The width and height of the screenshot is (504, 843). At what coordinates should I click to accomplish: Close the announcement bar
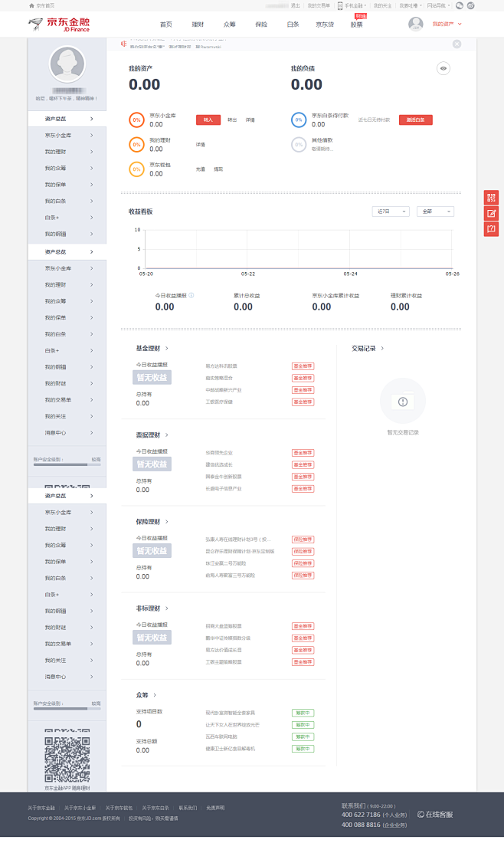(x=457, y=44)
